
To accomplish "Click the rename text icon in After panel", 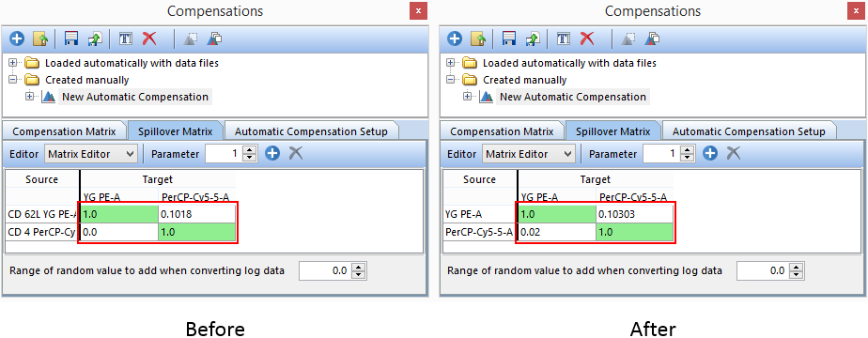I will (563, 38).
